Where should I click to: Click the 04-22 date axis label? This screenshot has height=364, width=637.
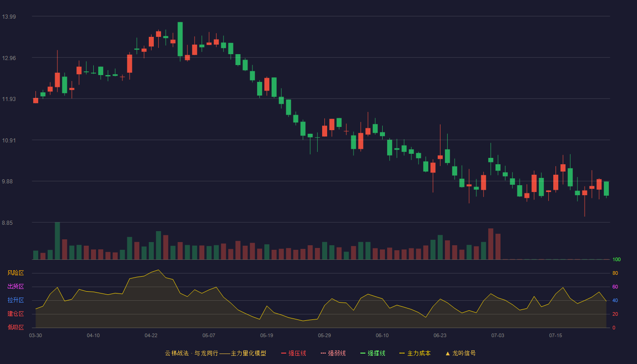coord(151,335)
